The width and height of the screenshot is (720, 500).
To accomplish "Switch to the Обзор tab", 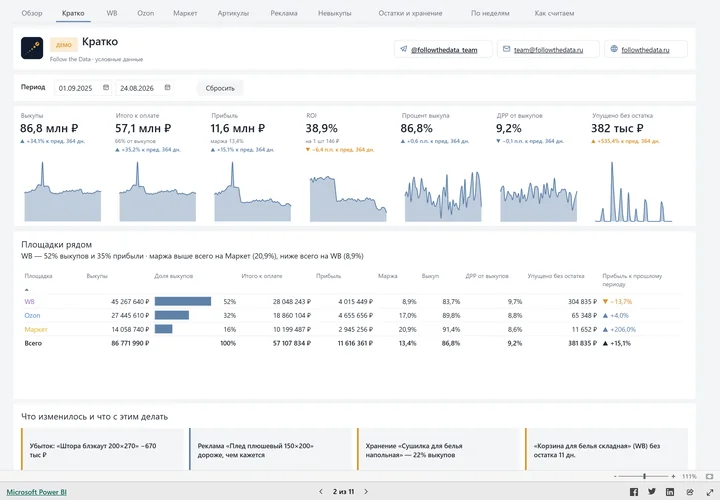I will click(x=32, y=13).
